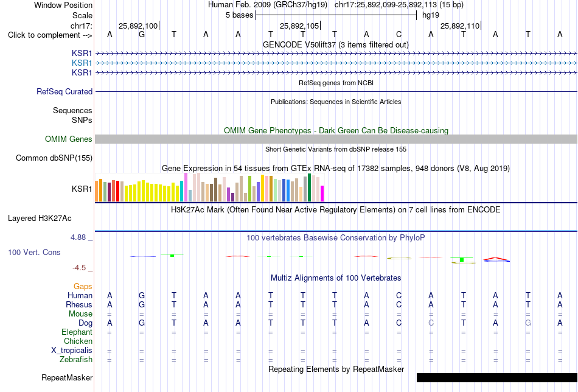Viewport: 578px width, 392px height.
Task: Open OMIM Gene Phenotypes green track title
Action: tap(336, 130)
